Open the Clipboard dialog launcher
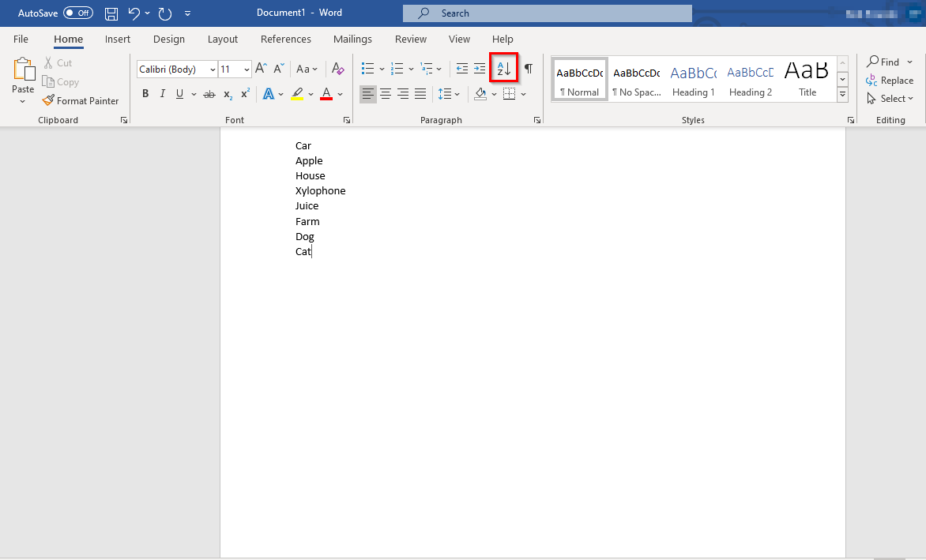Image resolution: width=926 pixels, height=560 pixels. coord(124,120)
